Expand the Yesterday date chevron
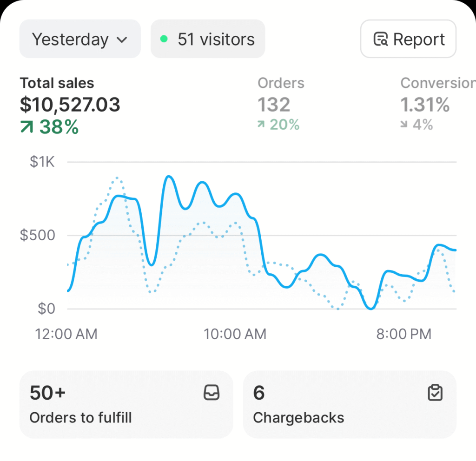This screenshot has height=461, width=476. coord(122,40)
